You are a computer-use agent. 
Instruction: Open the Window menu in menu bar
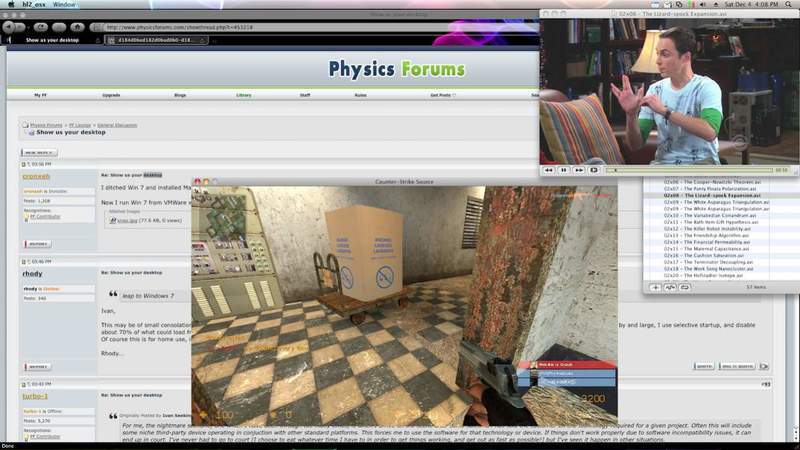[64, 4]
